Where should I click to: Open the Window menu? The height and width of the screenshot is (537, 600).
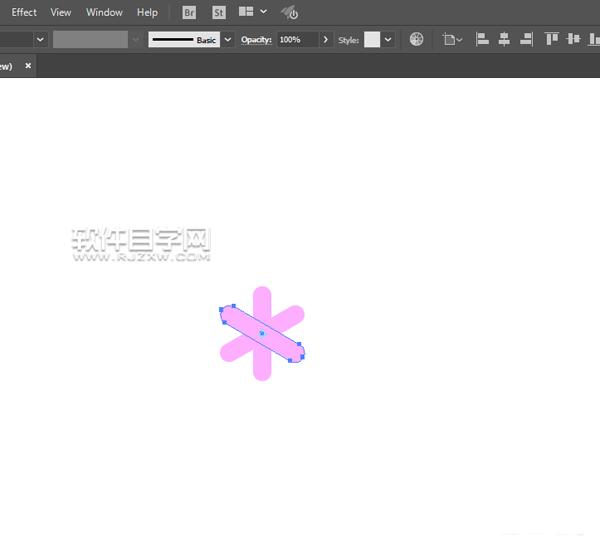(x=104, y=13)
